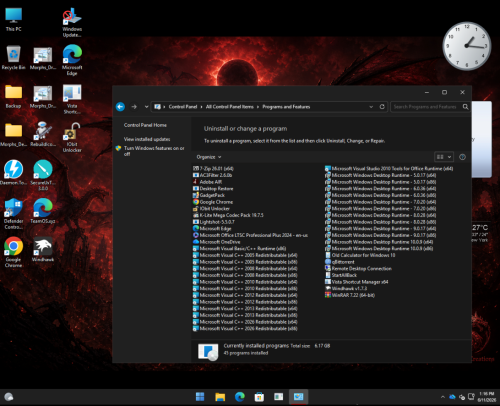Select Vista Shortcut Manager x64 entry
Screen dimensions: 500x406
pos(357,282)
